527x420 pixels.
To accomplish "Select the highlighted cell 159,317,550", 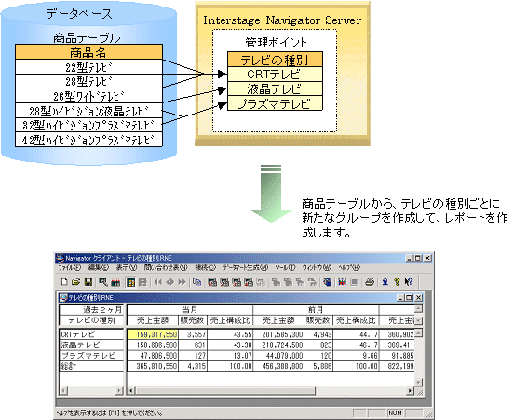I will (153, 334).
